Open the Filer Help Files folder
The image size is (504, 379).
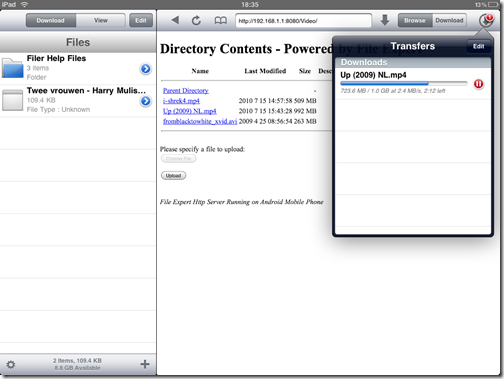point(78,68)
